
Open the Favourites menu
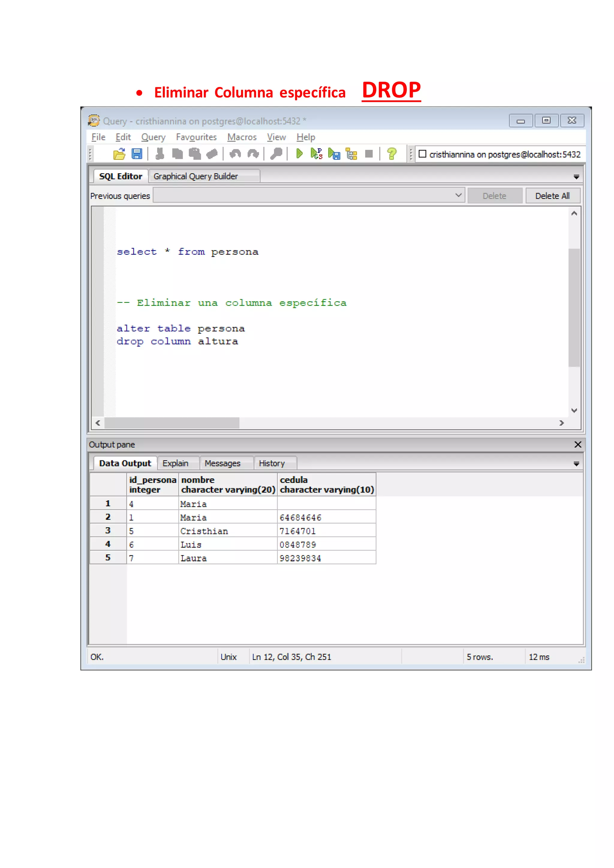coord(196,137)
